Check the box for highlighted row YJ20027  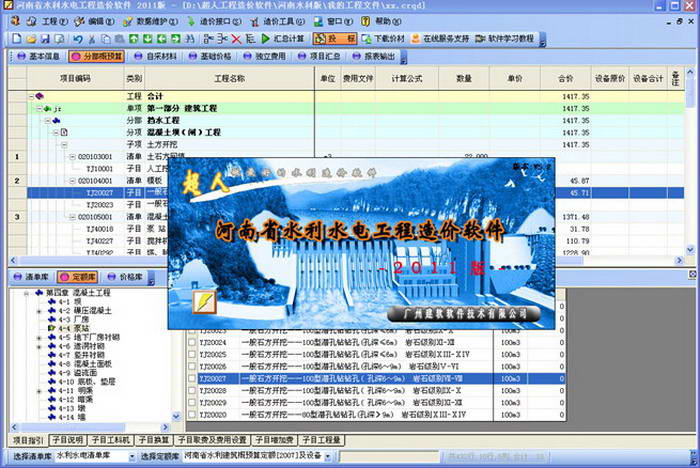click(192, 379)
